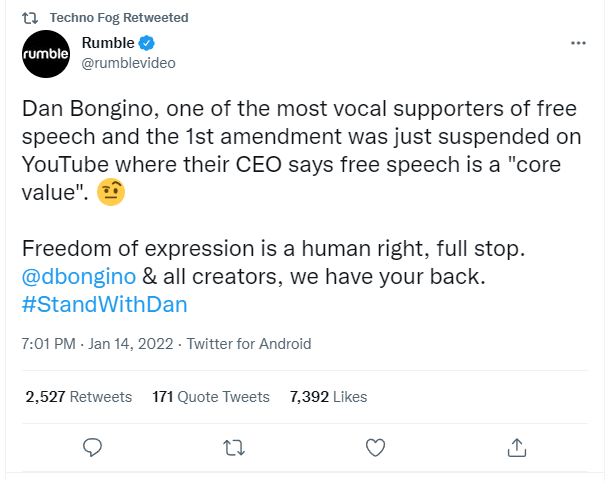Open the @dbongino mention link
Image resolution: width=605 pixels, height=481 pixels.
[79, 277]
